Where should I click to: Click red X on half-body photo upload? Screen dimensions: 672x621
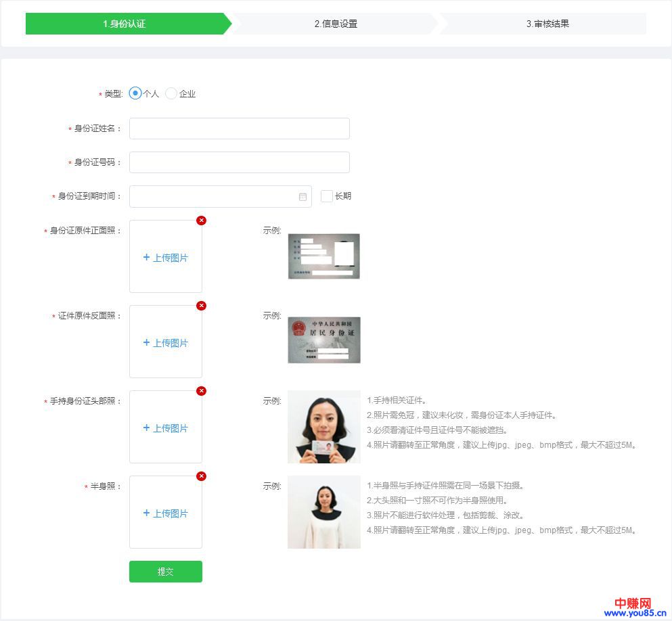(x=201, y=476)
